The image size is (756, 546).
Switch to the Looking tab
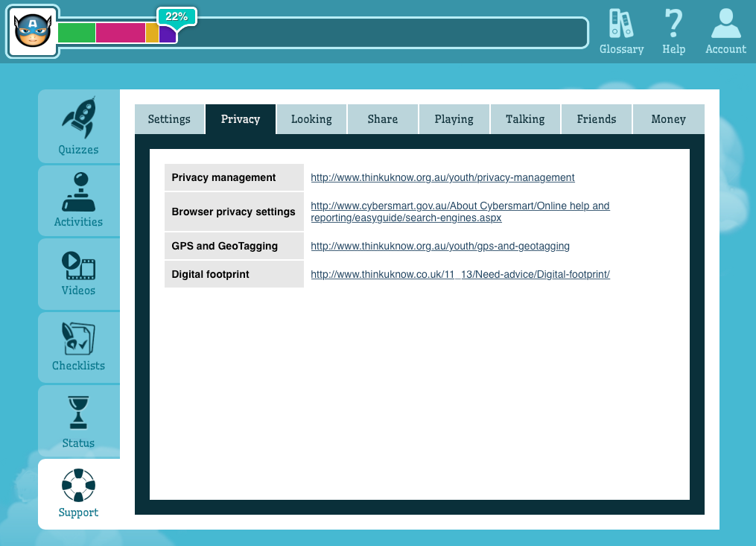click(311, 119)
